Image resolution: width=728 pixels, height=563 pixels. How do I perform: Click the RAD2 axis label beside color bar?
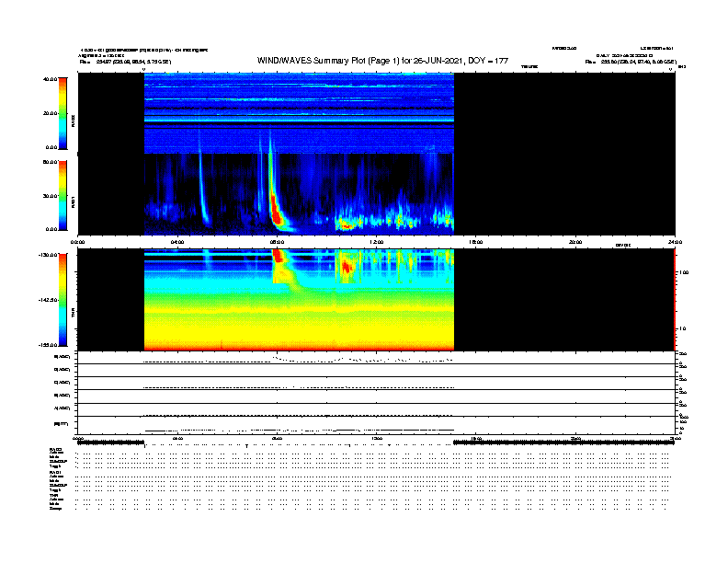[73, 121]
